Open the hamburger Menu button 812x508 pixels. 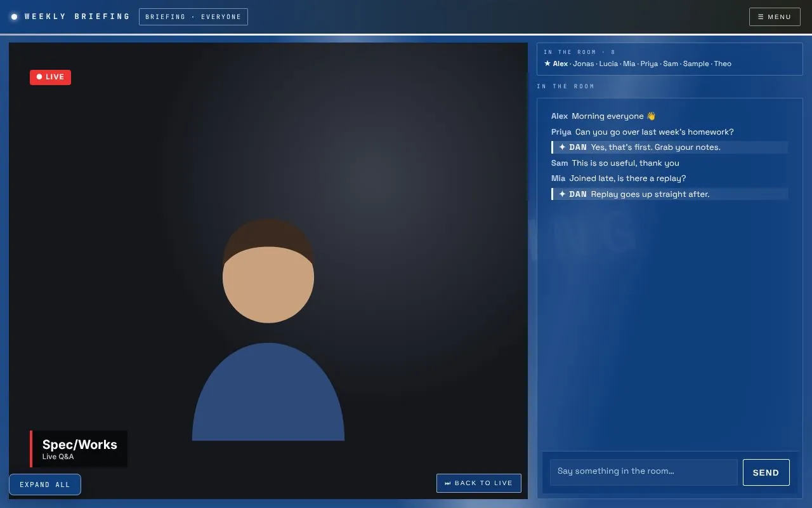[775, 17]
